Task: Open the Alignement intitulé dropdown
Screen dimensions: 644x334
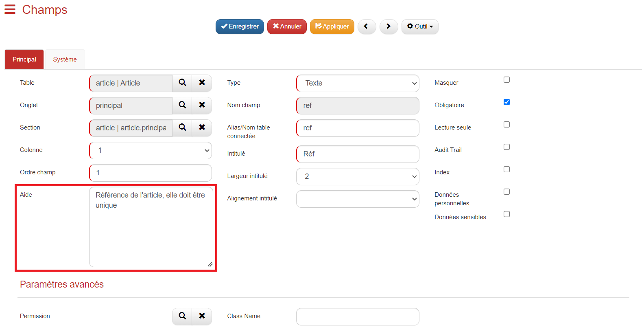Action: [x=358, y=199]
